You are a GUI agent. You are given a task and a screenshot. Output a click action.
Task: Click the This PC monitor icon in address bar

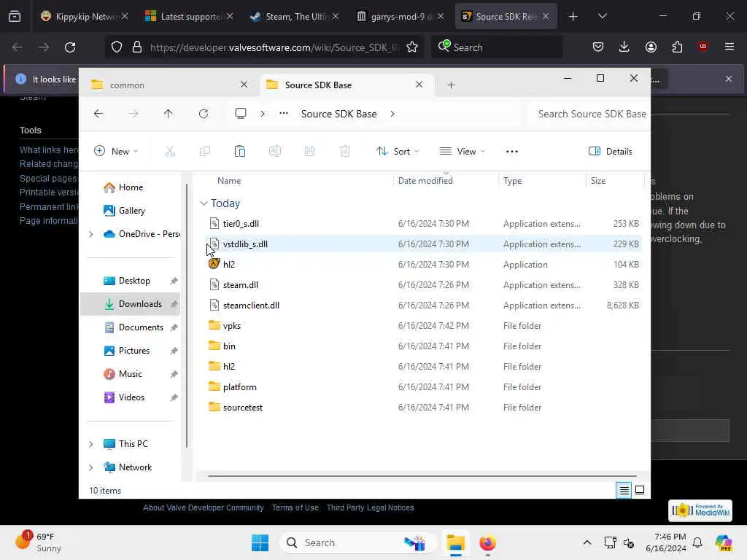241,113
